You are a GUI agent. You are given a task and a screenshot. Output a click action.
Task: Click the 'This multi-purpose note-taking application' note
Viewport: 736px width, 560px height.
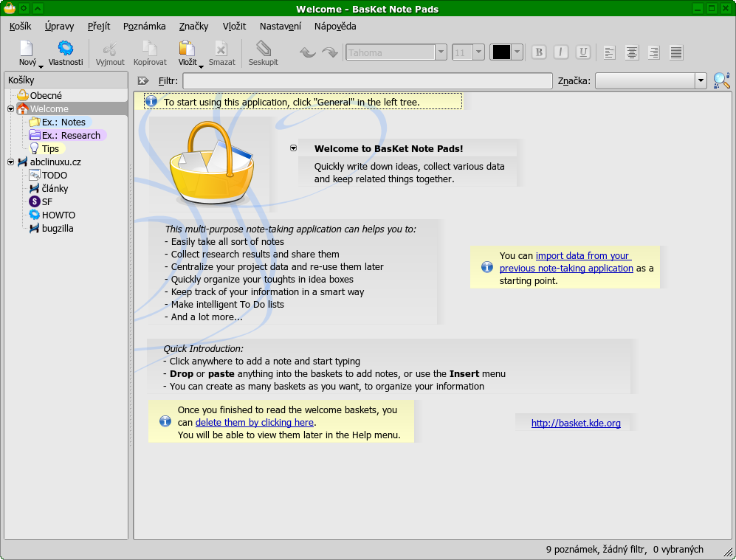pos(293,273)
